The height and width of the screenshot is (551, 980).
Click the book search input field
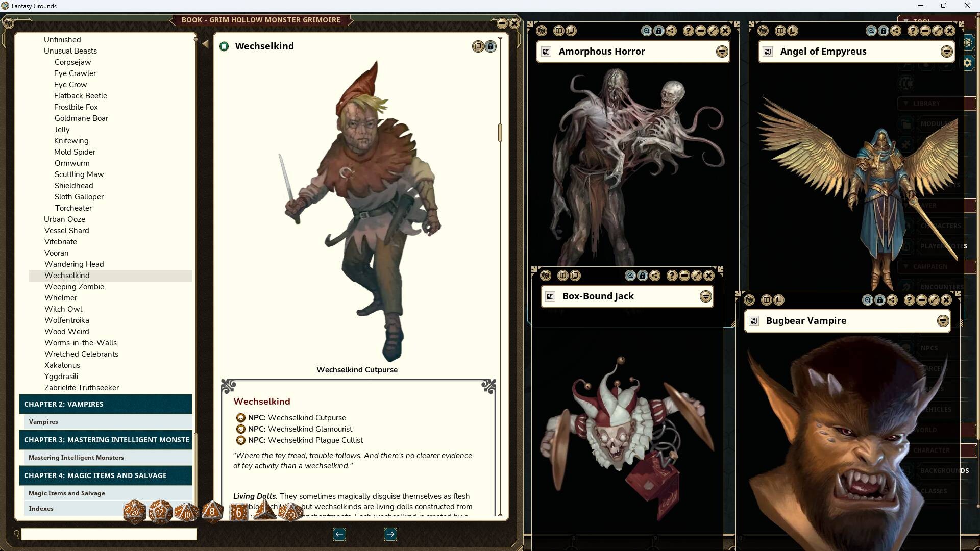[109, 534]
